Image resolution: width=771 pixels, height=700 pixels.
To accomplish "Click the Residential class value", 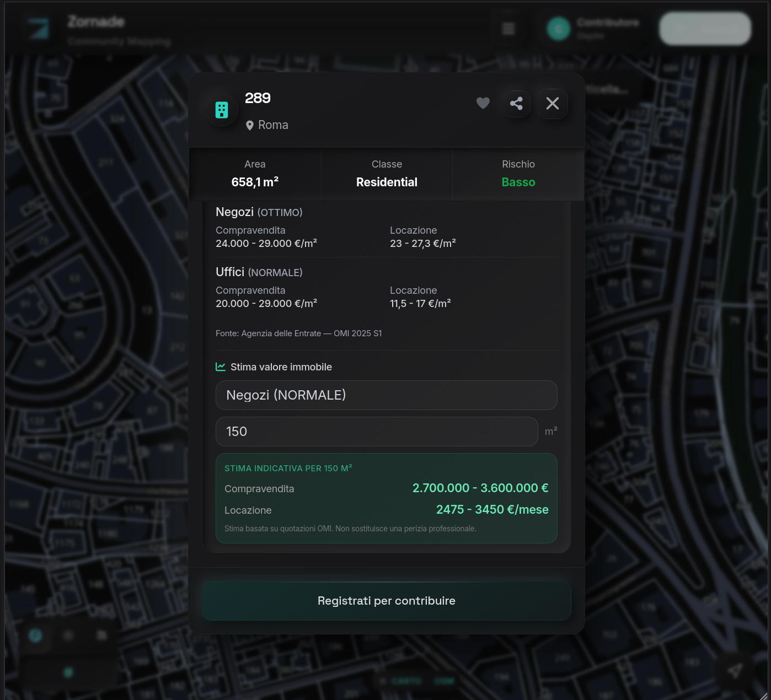I will point(387,182).
